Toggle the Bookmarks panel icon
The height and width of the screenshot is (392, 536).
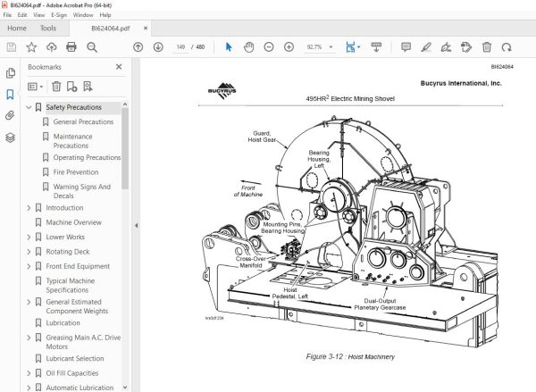pyautogui.click(x=10, y=95)
